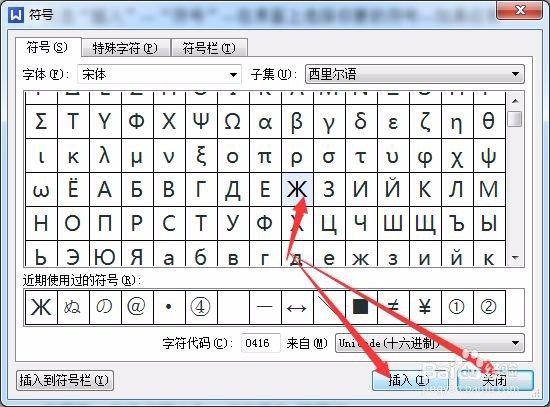Select the Cyrillic Ы cell

[x=489, y=223]
